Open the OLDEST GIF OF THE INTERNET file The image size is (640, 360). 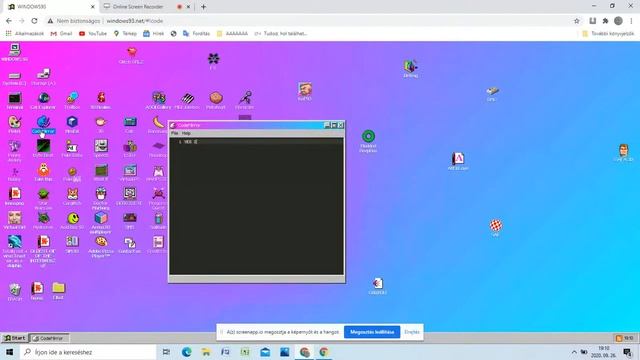tap(43, 251)
